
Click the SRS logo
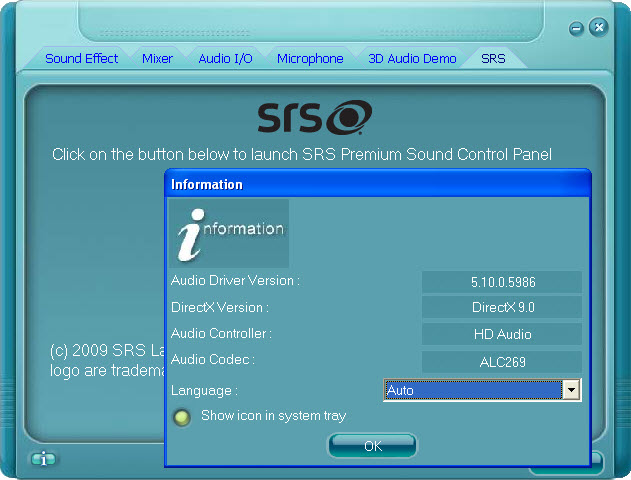click(315, 117)
